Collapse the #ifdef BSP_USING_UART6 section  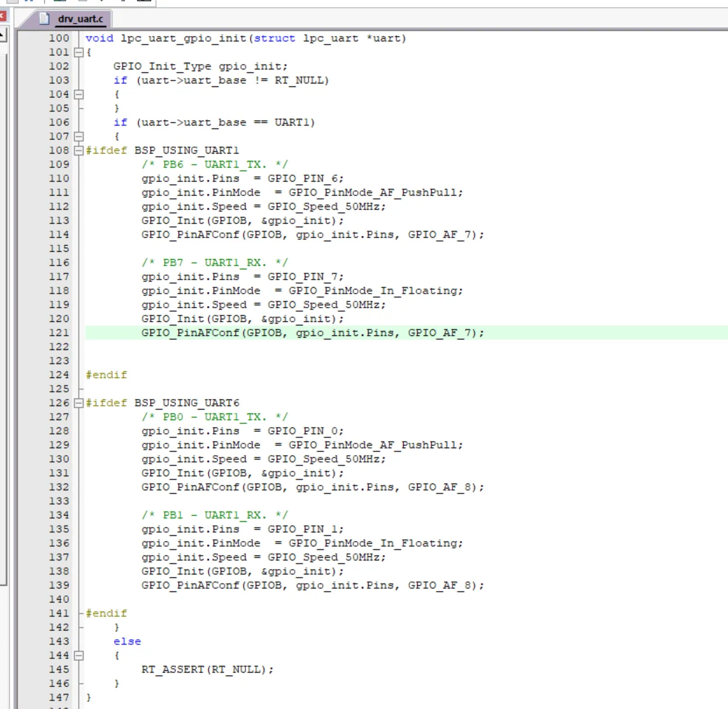click(x=79, y=403)
